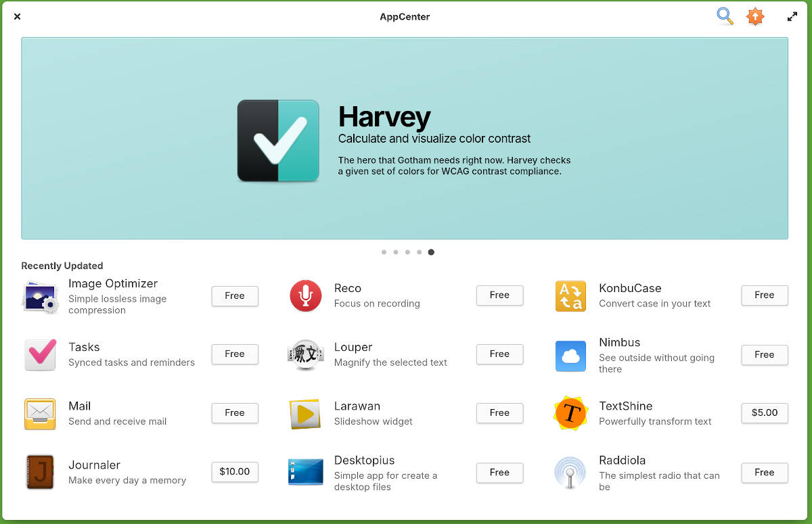Image resolution: width=812 pixels, height=524 pixels.
Task: Click the Free button for Louper
Action: click(x=499, y=354)
